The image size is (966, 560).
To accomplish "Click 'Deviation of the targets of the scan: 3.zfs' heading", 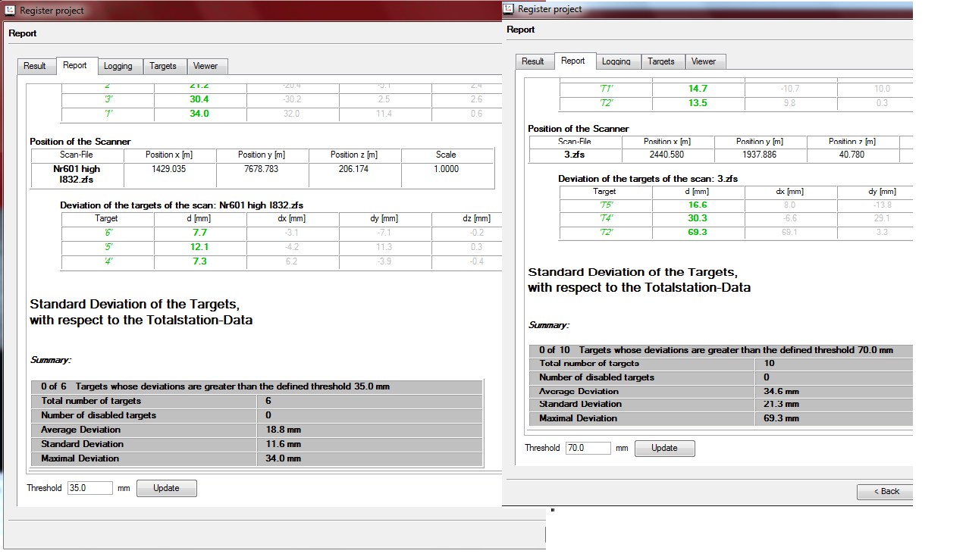I will 648,179.
